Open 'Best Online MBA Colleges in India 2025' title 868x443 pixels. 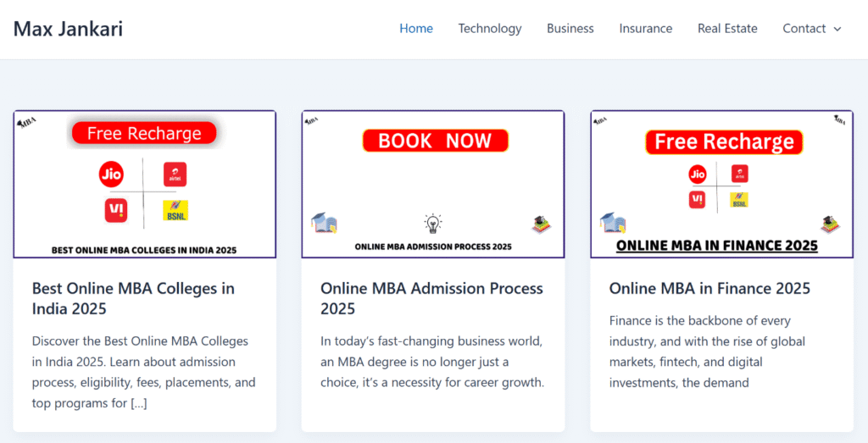coord(133,298)
